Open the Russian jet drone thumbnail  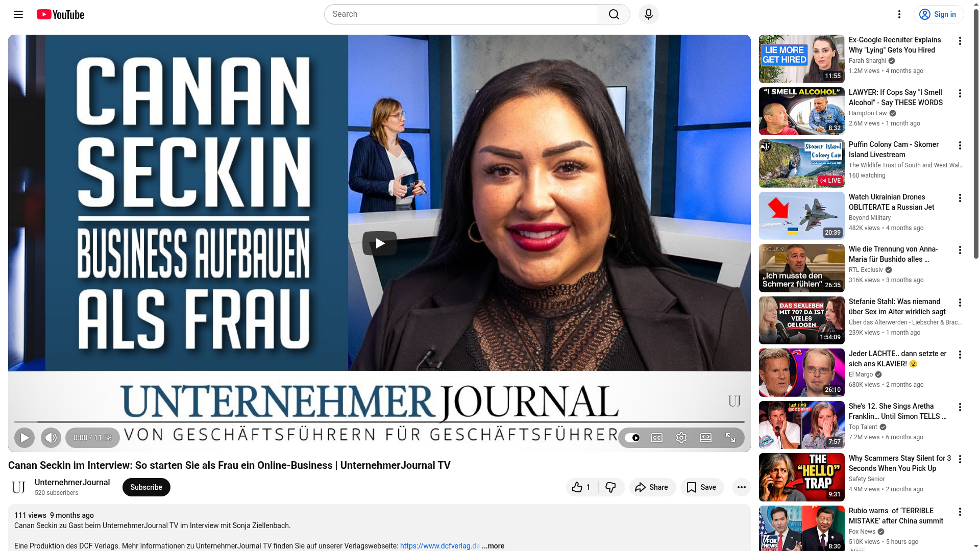[x=801, y=216]
